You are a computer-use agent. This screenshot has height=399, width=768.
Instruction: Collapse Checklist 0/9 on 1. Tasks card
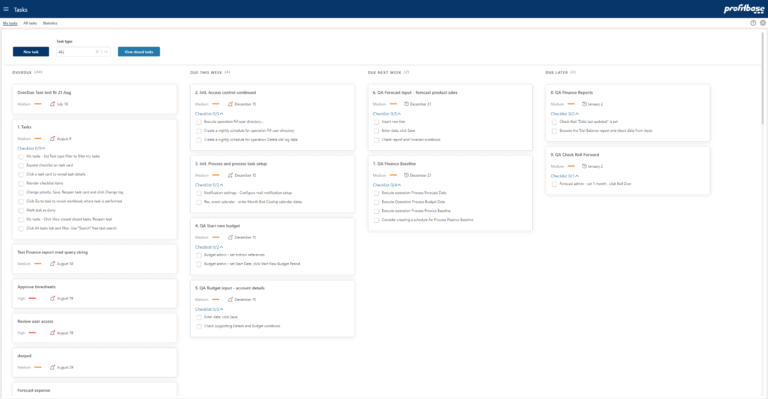tap(31, 148)
